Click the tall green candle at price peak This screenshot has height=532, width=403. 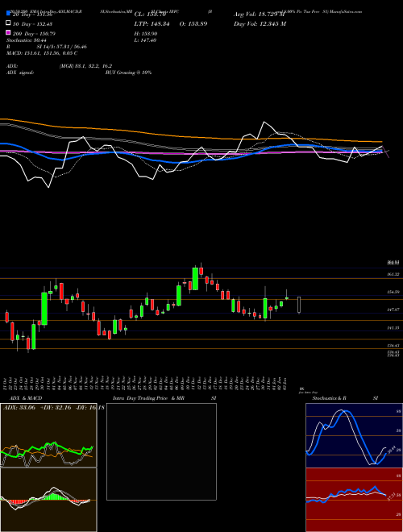tap(195, 279)
